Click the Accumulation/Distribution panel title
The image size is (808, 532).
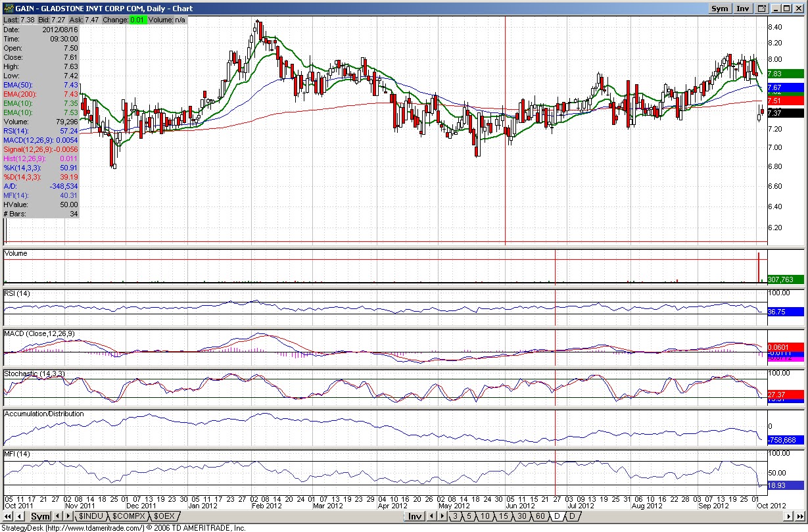44,414
